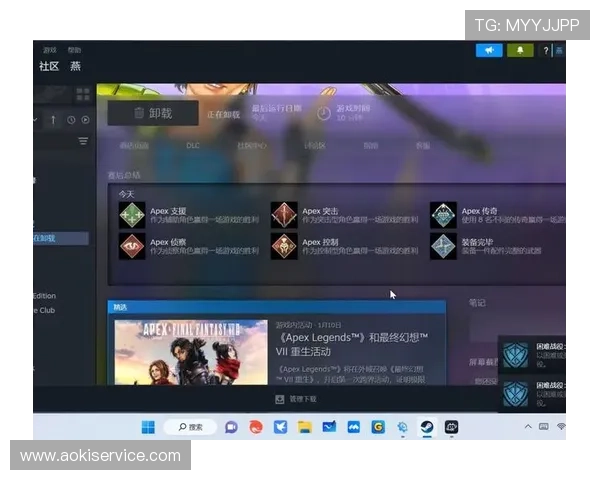Open the purple chat camera taskbar icon
The height and width of the screenshot is (480, 600).
coord(231,427)
